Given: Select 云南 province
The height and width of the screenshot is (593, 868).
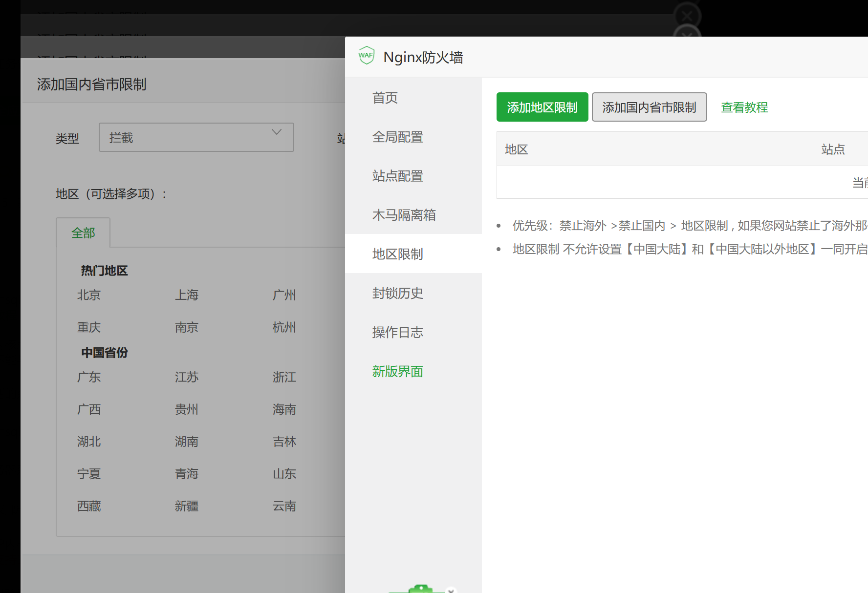Looking at the screenshot, I should coord(284,506).
